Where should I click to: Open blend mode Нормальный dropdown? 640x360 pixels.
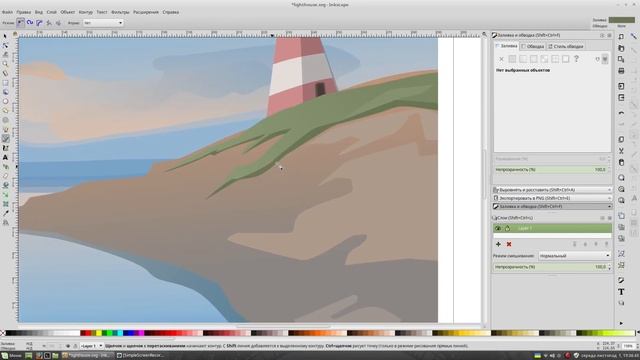click(x=574, y=256)
